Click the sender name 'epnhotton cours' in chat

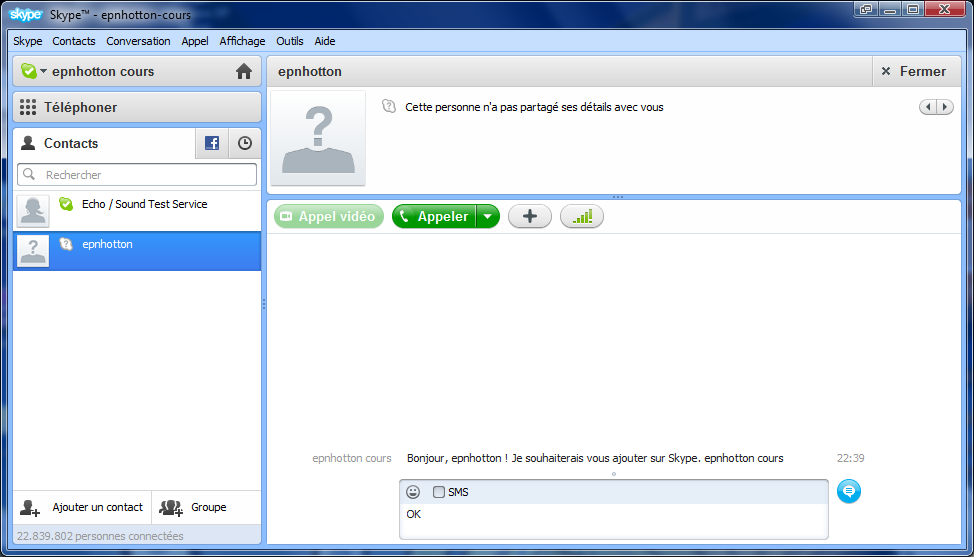pyautogui.click(x=352, y=458)
